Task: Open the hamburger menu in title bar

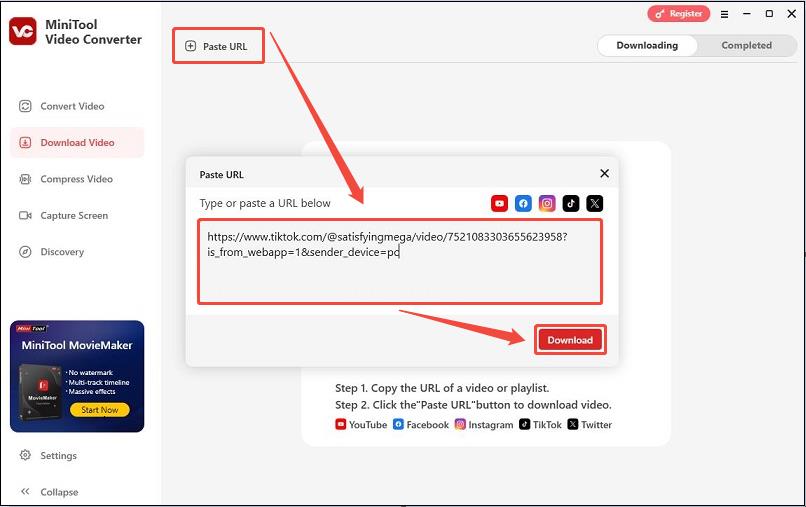Action: (x=724, y=14)
